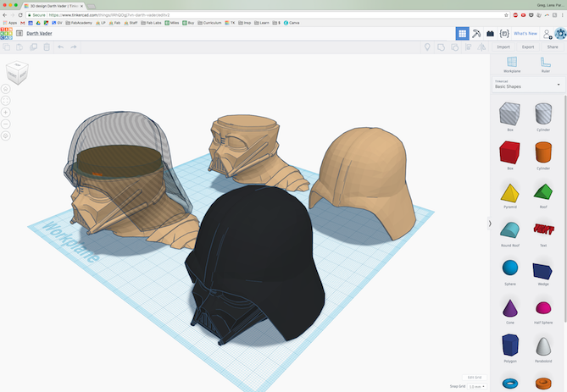This screenshot has height=392, width=567.
Task: Open the Codeblocks curly braces editor
Action: (x=504, y=34)
